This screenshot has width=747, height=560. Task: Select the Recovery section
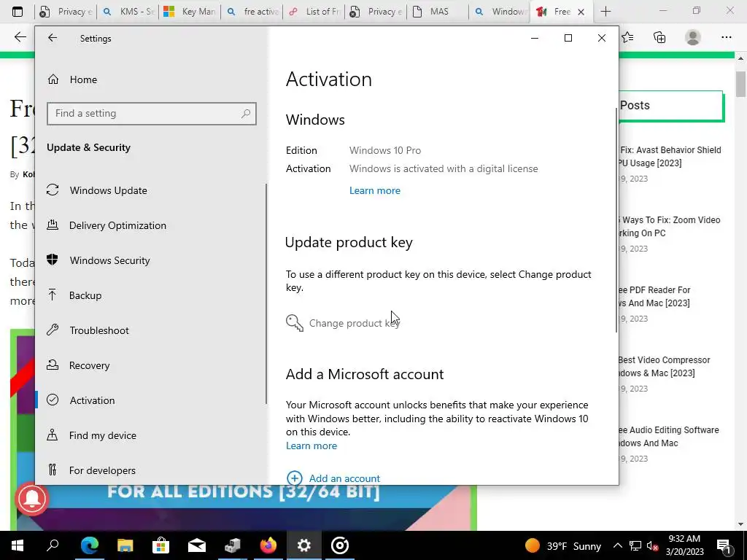pyautogui.click(x=78, y=365)
